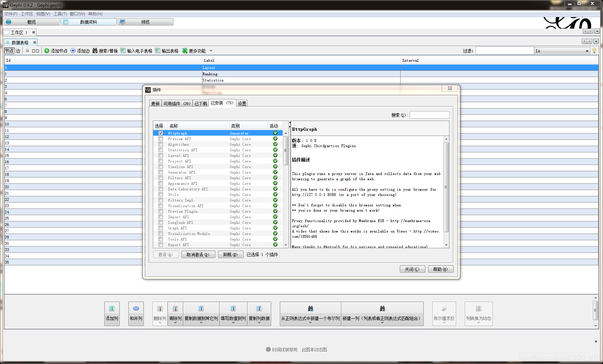This screenshot has width=603, height=364.
Task: Click the 过滤 filter input field
Action: coord(505,51)
